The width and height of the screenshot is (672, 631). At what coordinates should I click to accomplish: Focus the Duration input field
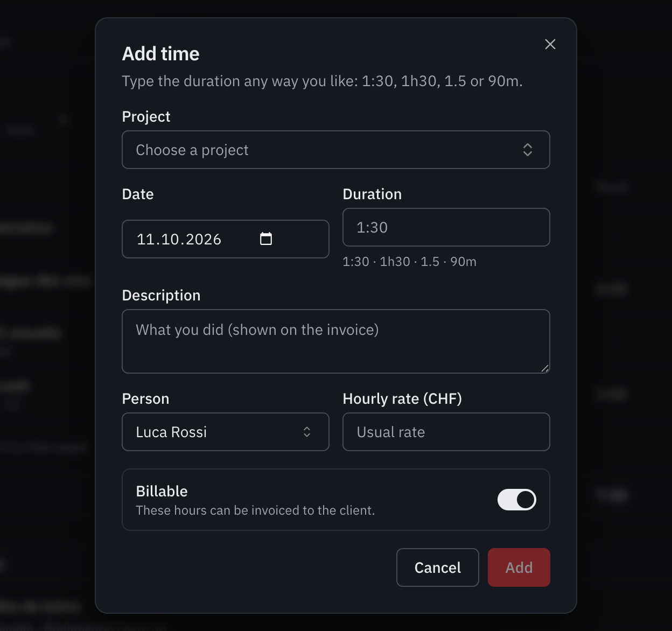click(446, 227)
